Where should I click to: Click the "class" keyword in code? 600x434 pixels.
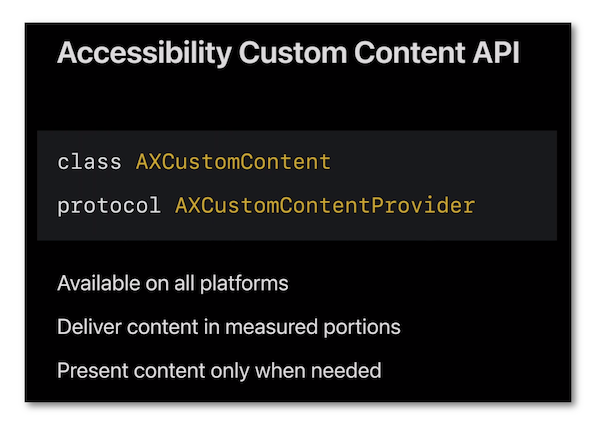(x=90, y=161)
